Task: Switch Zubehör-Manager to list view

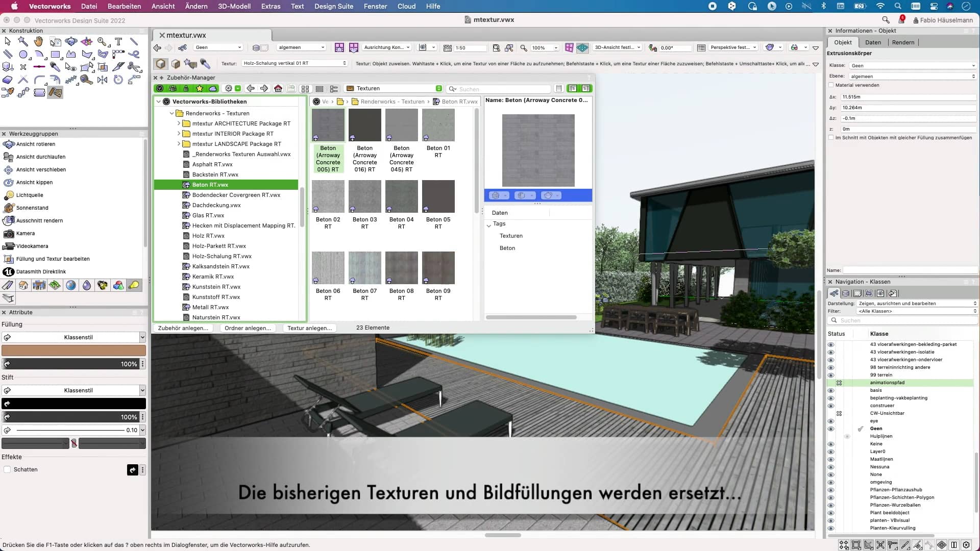Action: (x=320, y=88)
